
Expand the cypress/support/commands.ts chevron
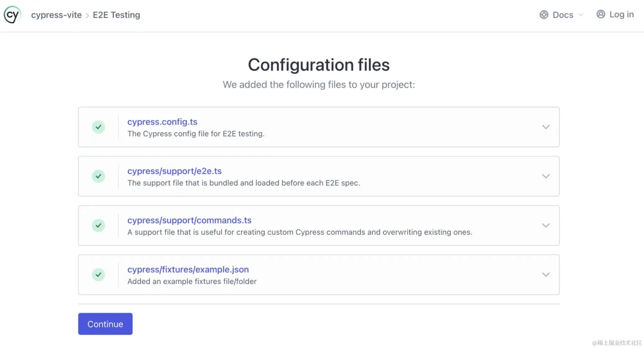(546, 225)
